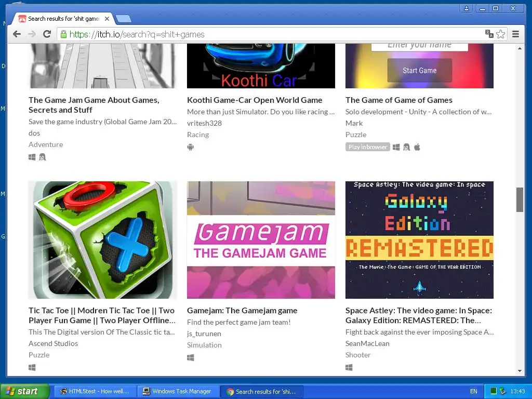Click the 'Racing' genre label
The image size is (532, 399).
coord(198,135)
